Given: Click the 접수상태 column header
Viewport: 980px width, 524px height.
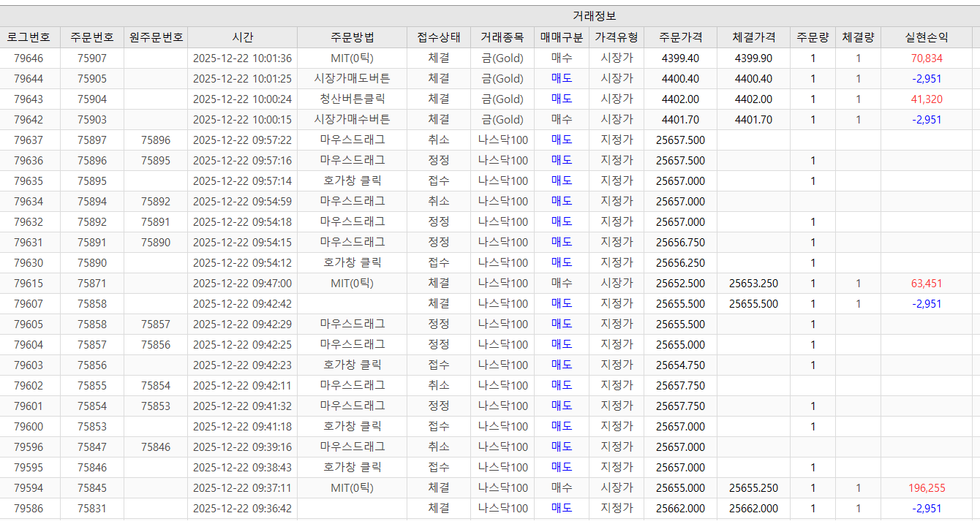Looking at the screenshot, I should click(x=439, y=37).
